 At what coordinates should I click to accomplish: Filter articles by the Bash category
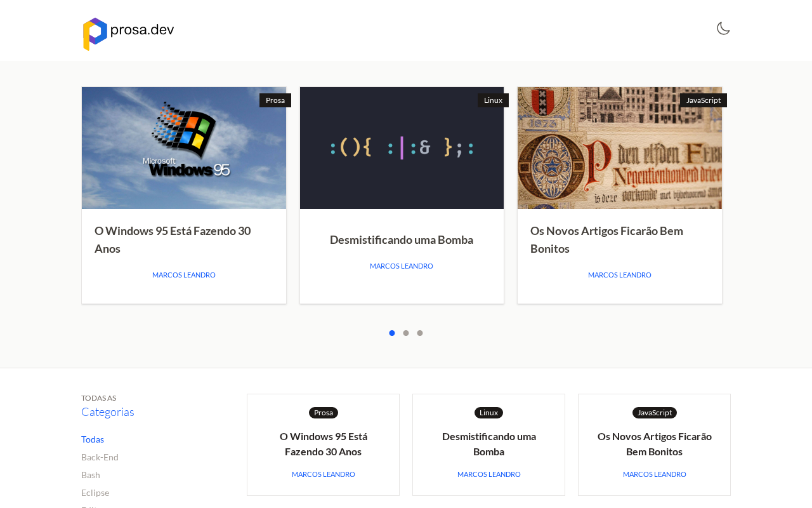91,475
